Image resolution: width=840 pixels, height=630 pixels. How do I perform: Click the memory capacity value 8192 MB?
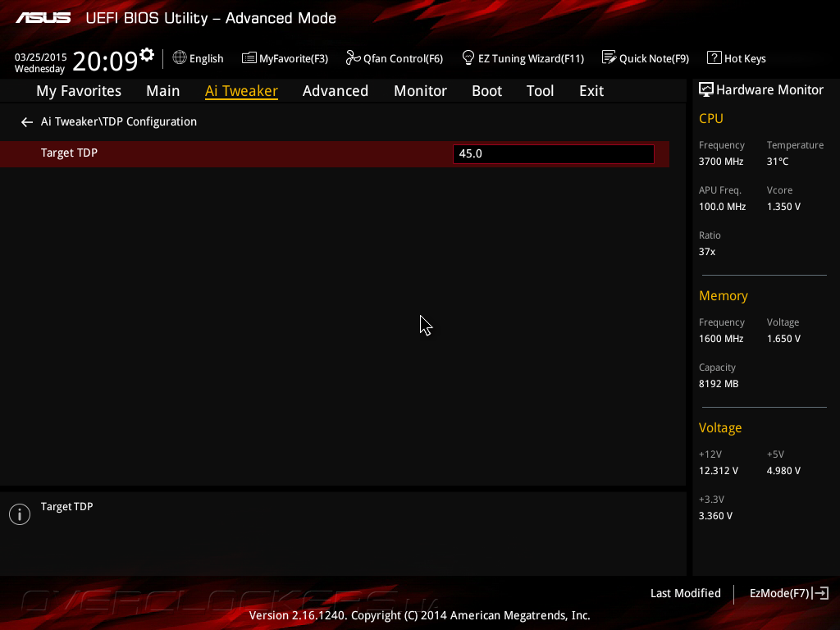(x=719, y=384)
